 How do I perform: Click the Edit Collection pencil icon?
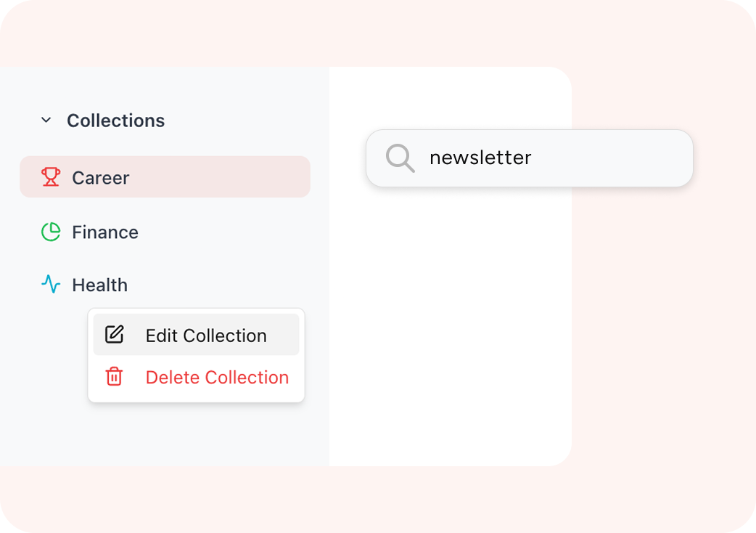point(115,335)
